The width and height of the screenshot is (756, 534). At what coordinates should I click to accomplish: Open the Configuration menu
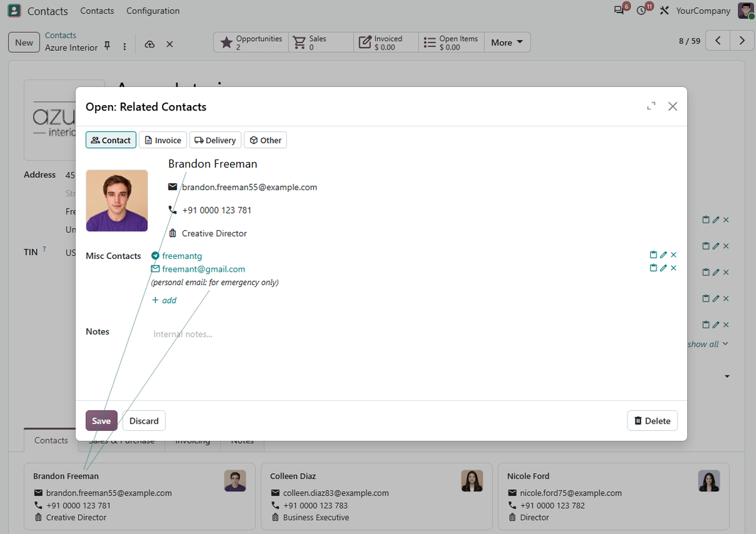153,11
